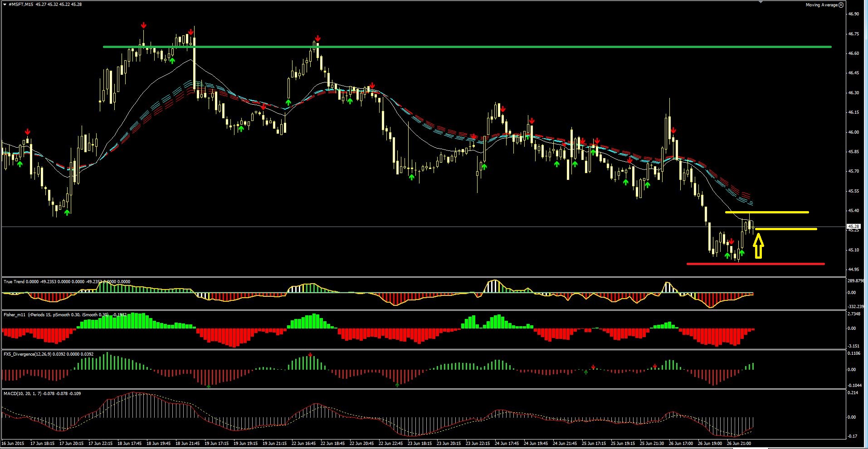Click the "18 Jun 21:45" time axis label

click(187, 444)
